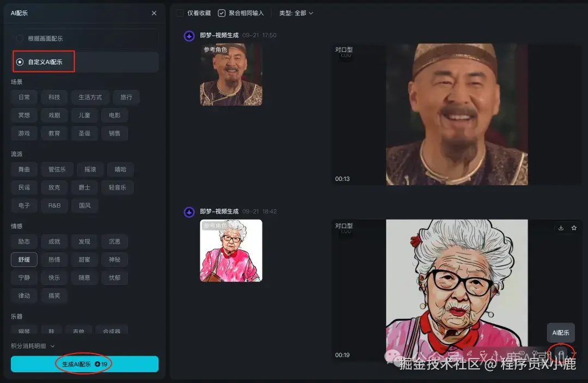Uncheck the 聚合相同输入 option
This screenshot has height=383, width=588.
[221, 13]
